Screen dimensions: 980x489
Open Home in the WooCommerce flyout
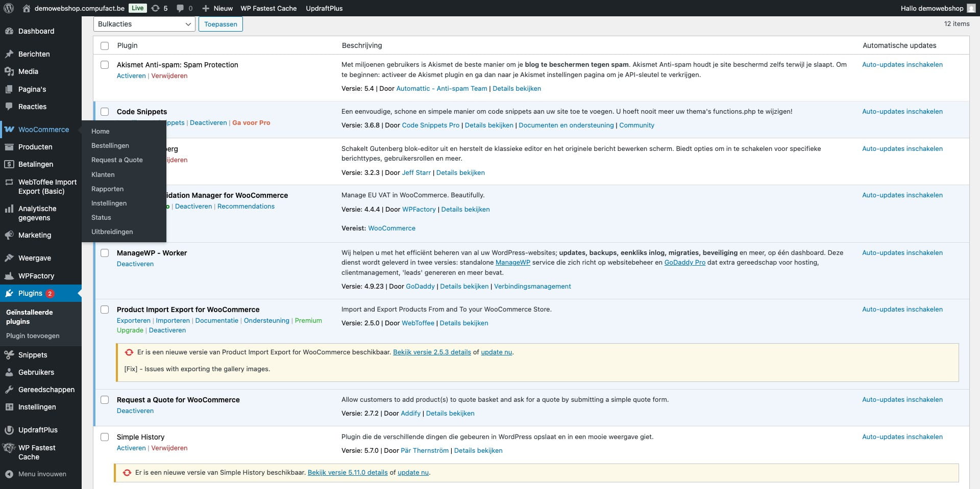tap(101, 132)
